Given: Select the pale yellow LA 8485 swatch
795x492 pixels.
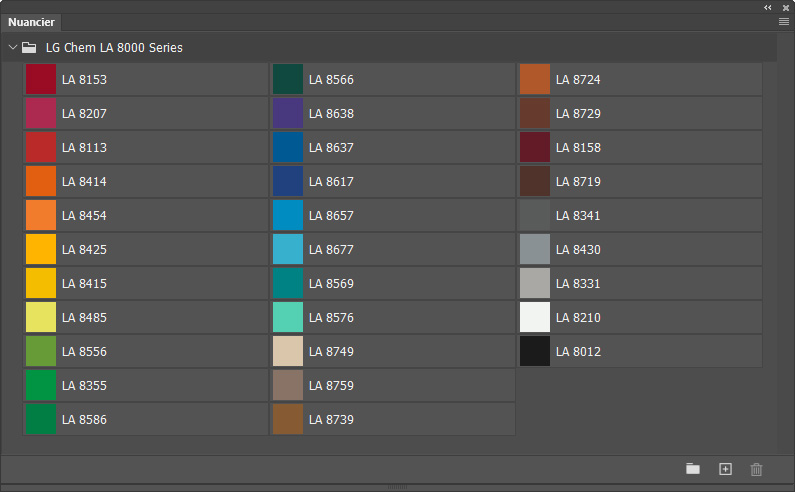Looking at the screenshot, I should (x=41, y=317).
